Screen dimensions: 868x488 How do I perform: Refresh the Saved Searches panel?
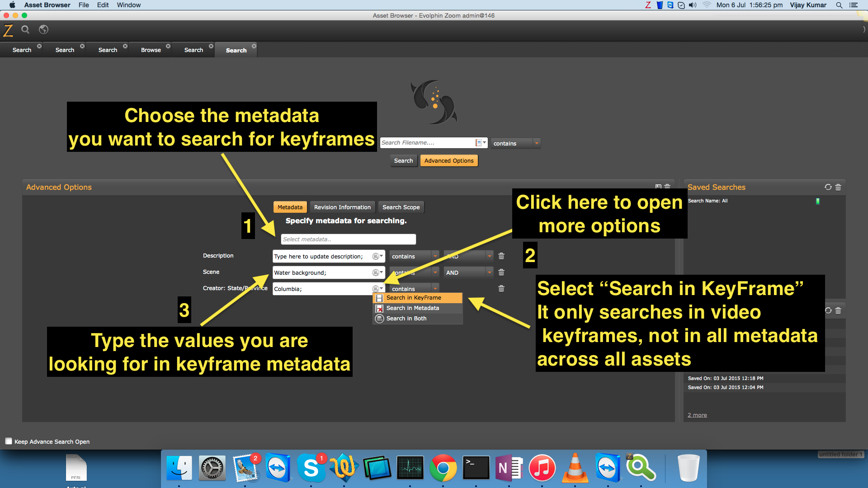coord(828,187)
